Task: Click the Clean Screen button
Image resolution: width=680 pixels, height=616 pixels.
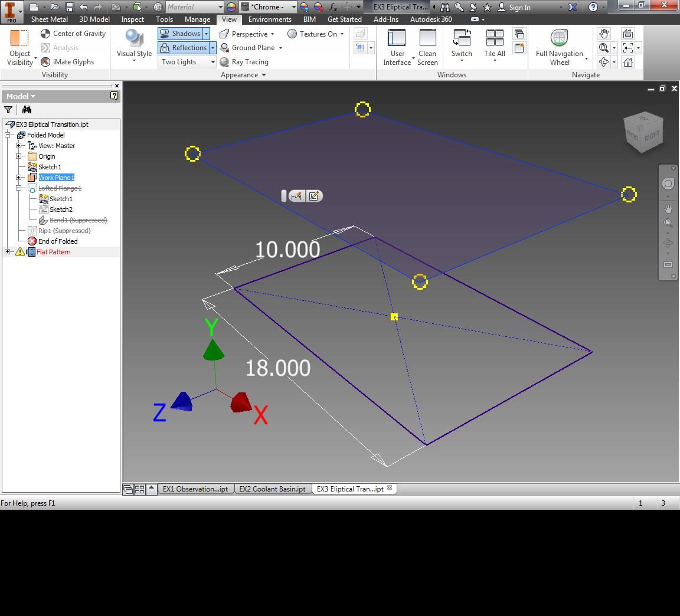Action: coord(427,46)
